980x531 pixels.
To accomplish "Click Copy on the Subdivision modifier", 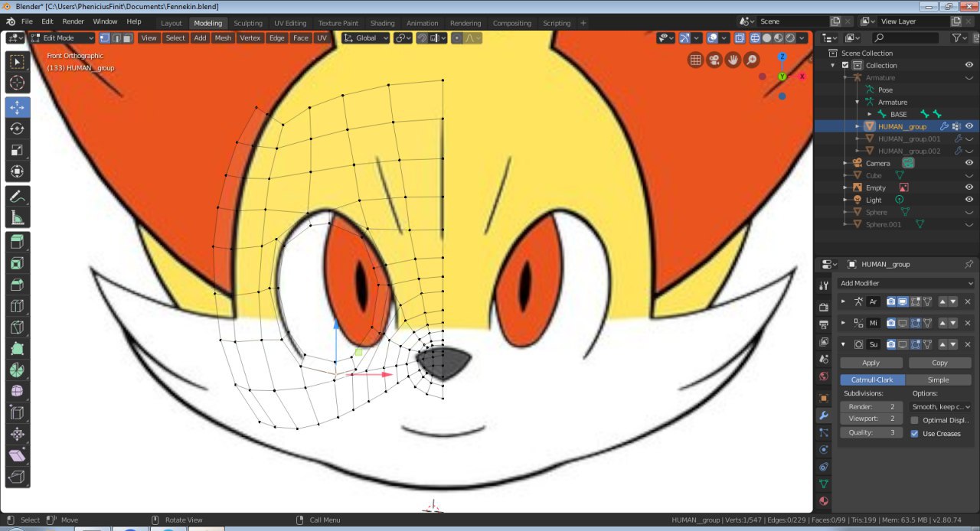I will coord(940,363).
